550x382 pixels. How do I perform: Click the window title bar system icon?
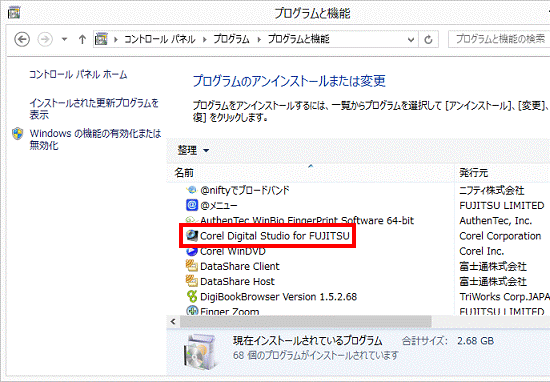click(14, 13)
